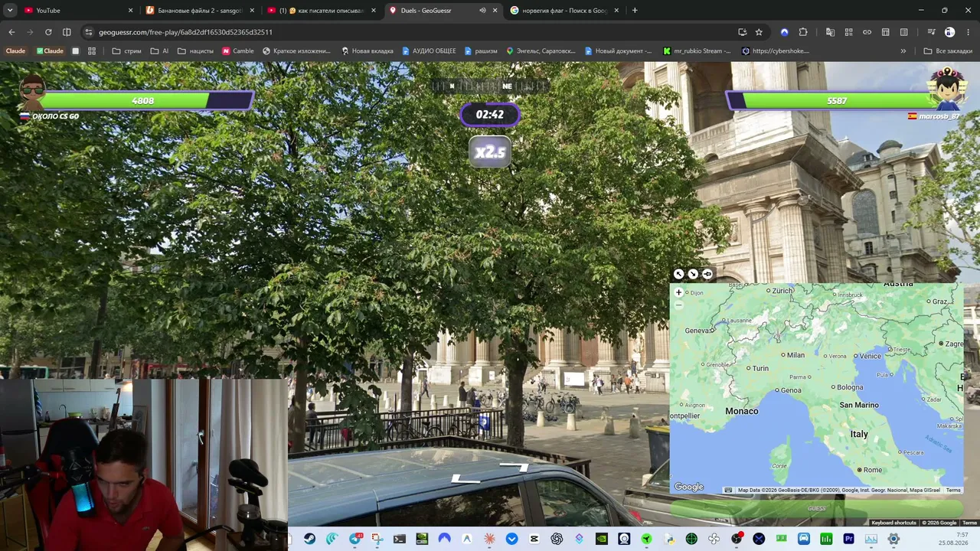Open the АУДИО ОБЩЕЕ bookmark

click(x=429, y=51)
